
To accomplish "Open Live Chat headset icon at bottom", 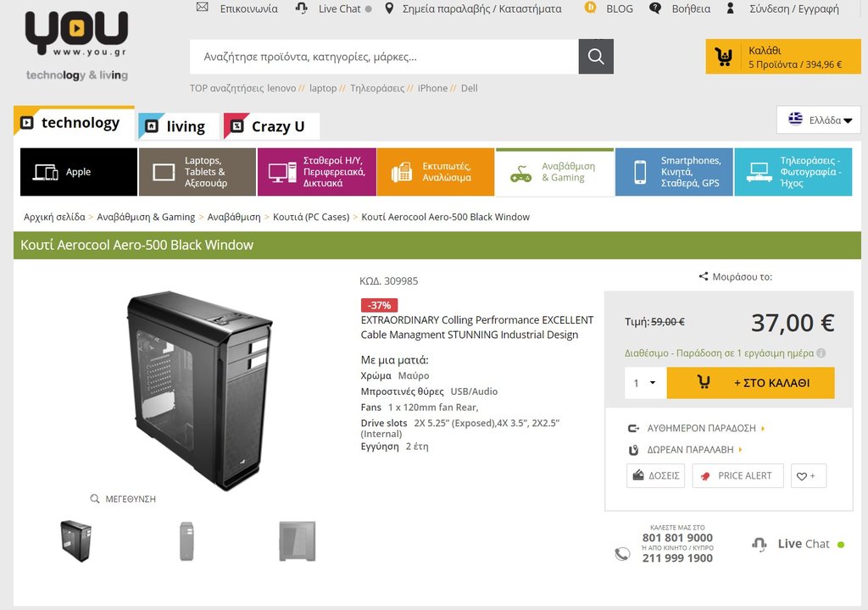I will [x=759, y=544].
